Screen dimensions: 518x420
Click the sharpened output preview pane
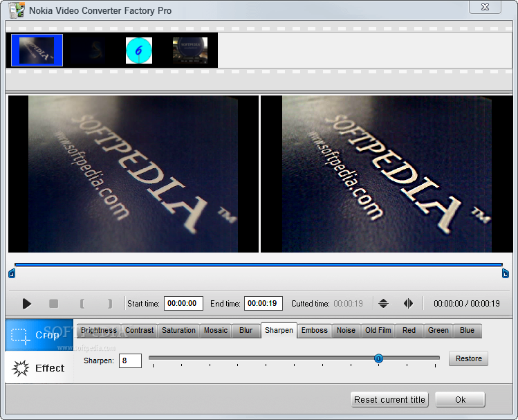click(x=387, y=174)
